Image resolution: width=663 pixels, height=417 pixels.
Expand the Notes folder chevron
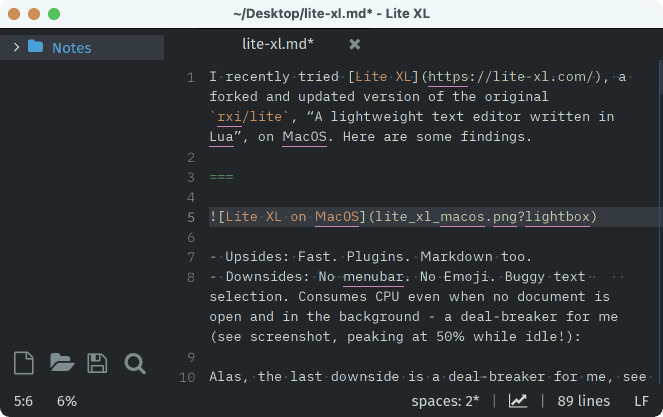coord(16,47)
